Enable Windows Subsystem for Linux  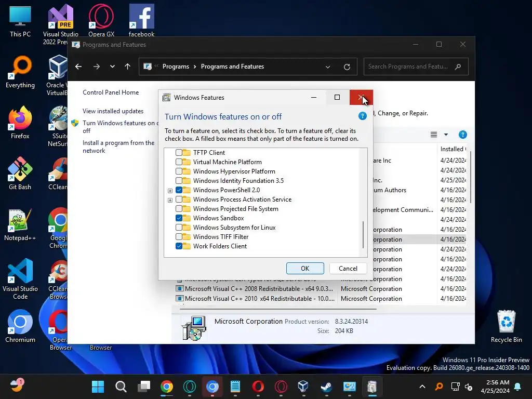(179, 228)
